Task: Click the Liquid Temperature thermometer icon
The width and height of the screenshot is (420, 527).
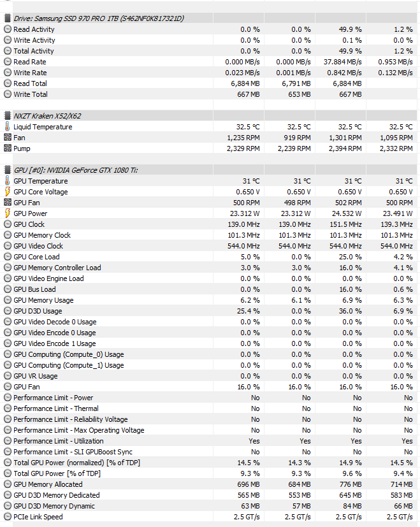Action: click(x=8, y=126)
